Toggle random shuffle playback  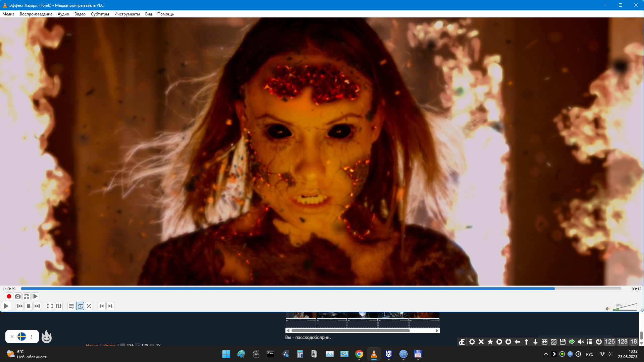(x=89, y=306)
